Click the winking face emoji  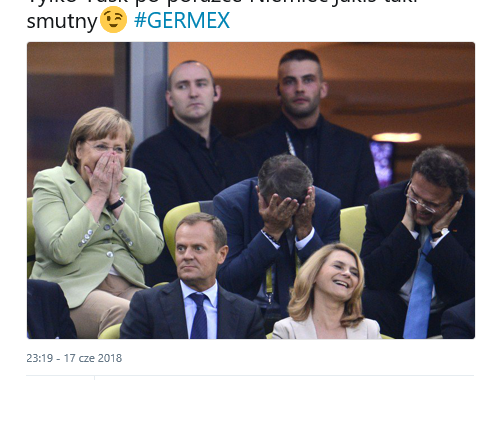tap(113, 20)
